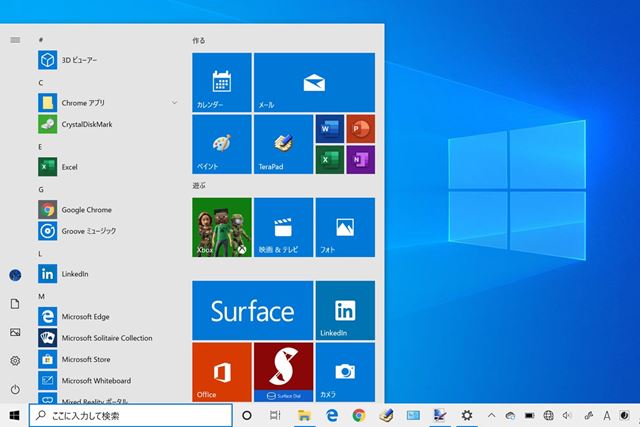Viewport: 640px width, 427px height.
Task: Open the user account avatar
Action: click(x=15, y=275)
